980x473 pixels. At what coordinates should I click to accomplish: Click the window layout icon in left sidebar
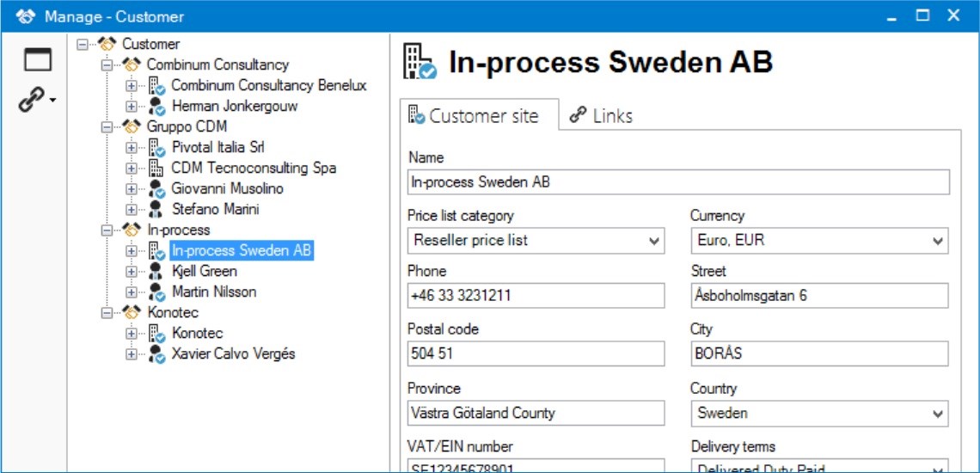(37, 59)
